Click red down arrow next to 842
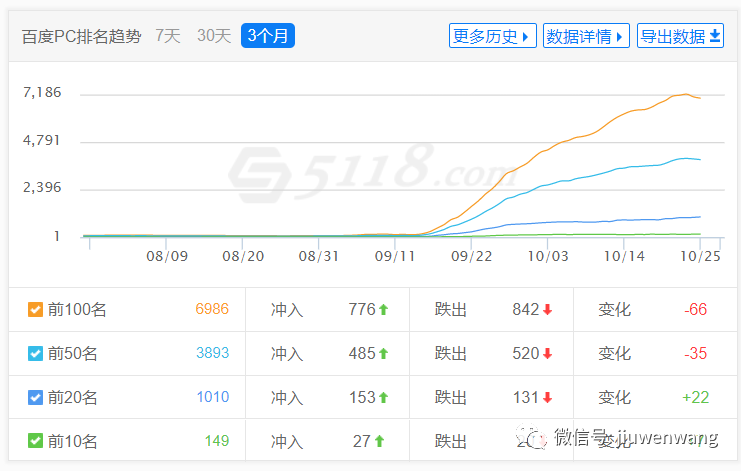Viewport: 741px width, 471px height. pyautogui.click(x=548, y=310)
